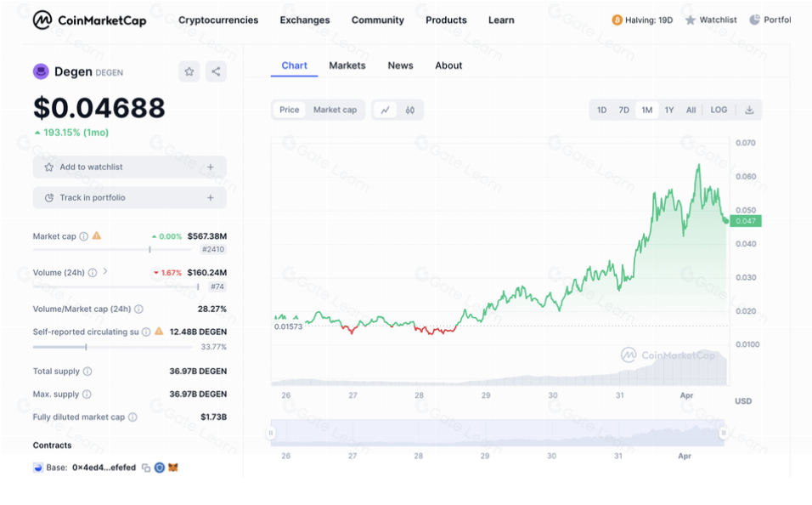
Task: Click left handle of chart range slider
Action: pyautogui.click(x=272, y=433)
